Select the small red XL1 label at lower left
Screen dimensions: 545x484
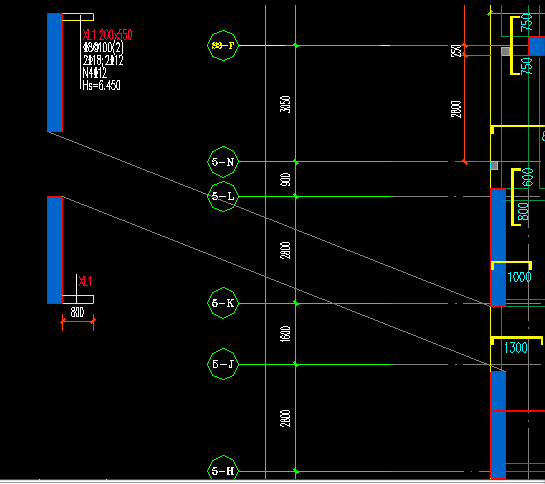coord(85,281)
